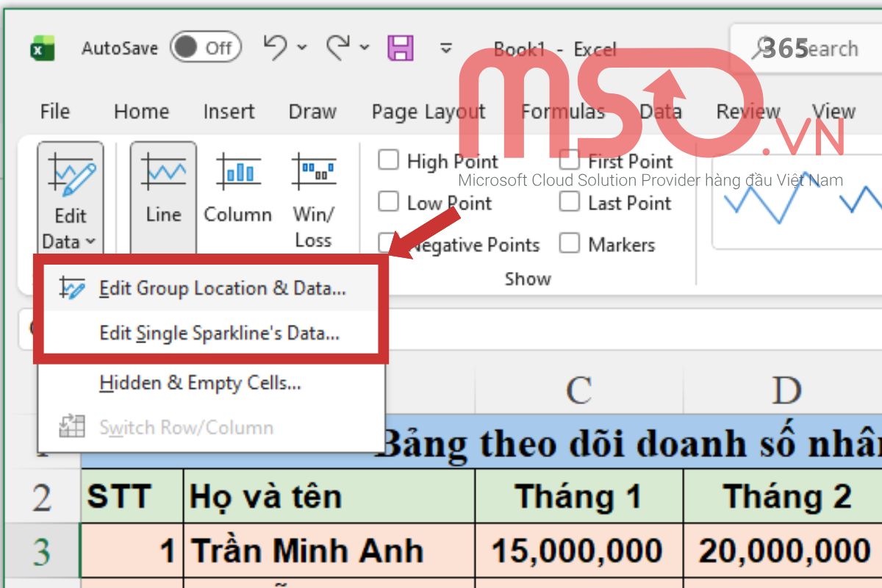Enable the Markers checkbox
The width and height of the screenshot is (882, 588).
(x=570, y=243)
